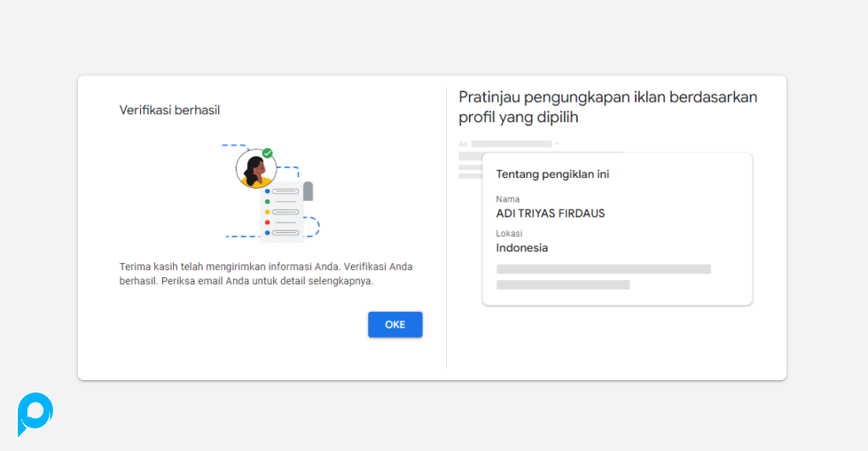Click the blue OKE button
Viewport: 868px width, 451px height.
[395, 324]
